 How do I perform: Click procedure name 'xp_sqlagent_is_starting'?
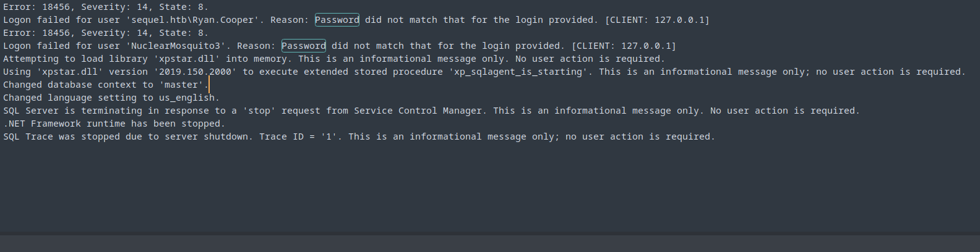518,72
